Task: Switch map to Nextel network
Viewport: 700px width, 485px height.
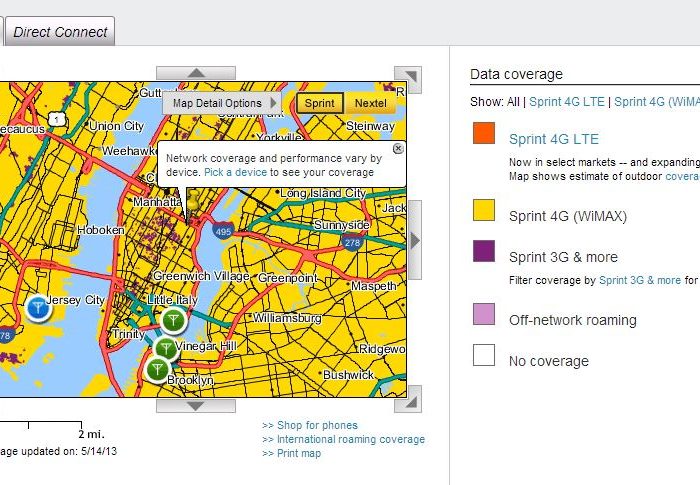Action: (x=371, y=103)
